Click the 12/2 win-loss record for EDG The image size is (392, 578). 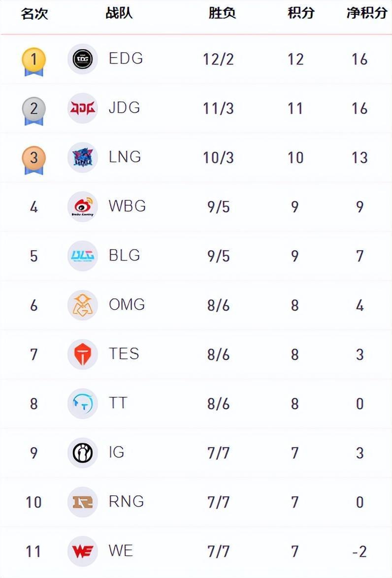[218, 59]
